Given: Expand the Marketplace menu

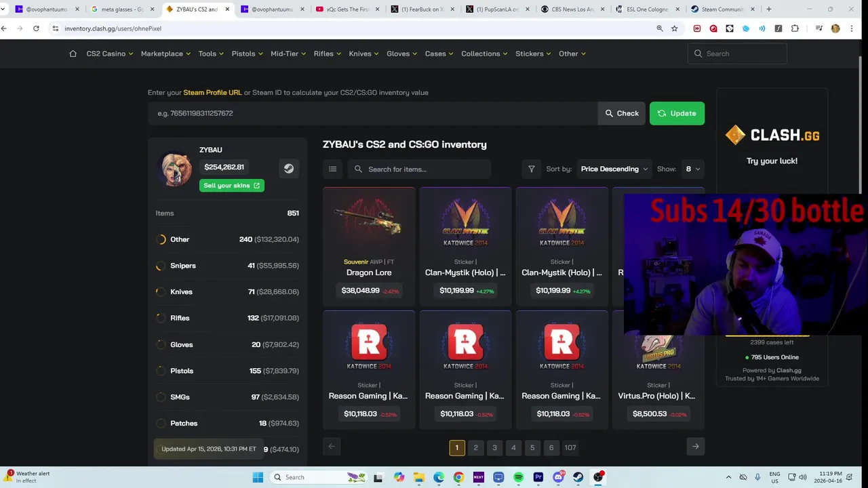Looking at the screenshot, I should click(165, 54).
